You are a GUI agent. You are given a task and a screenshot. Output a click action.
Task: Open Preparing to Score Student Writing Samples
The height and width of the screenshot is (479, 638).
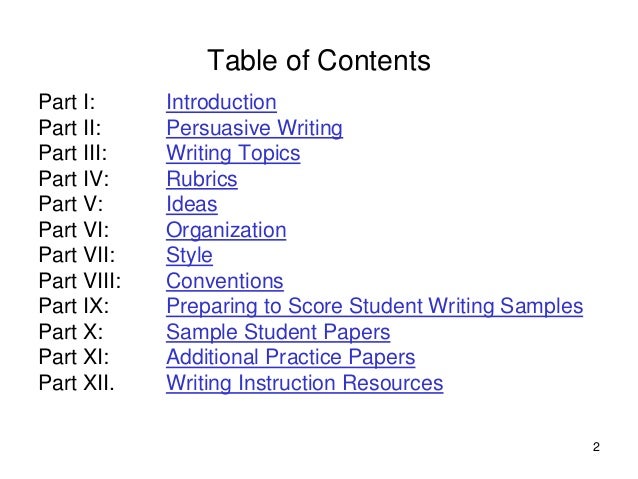pyautogui.click(x=374, y=306)
